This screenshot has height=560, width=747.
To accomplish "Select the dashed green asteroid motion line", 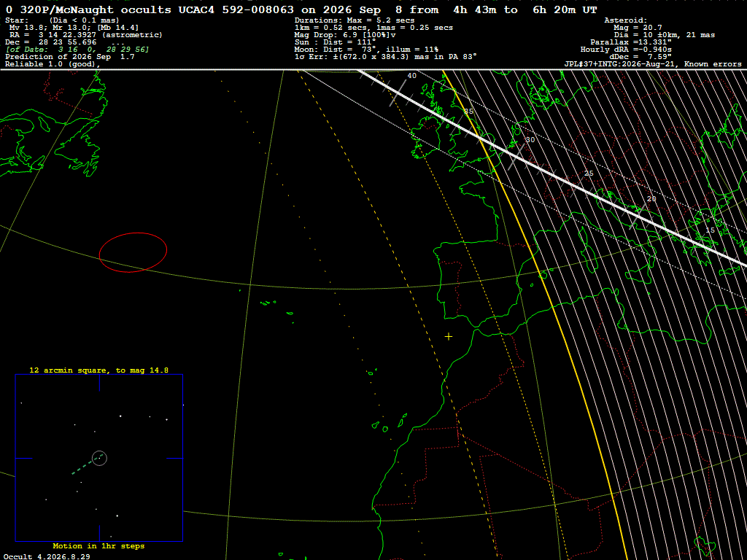I will pos(88,464).
